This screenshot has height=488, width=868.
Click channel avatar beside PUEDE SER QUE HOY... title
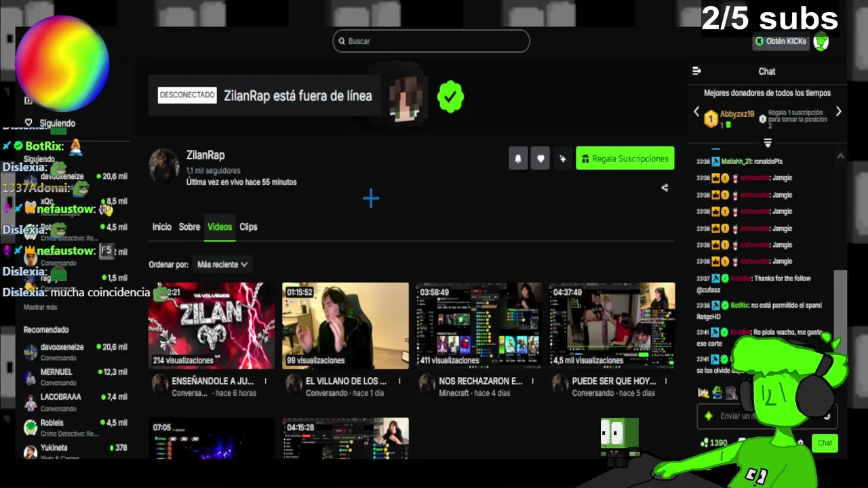pyautogui.click(x=560, y=384)
